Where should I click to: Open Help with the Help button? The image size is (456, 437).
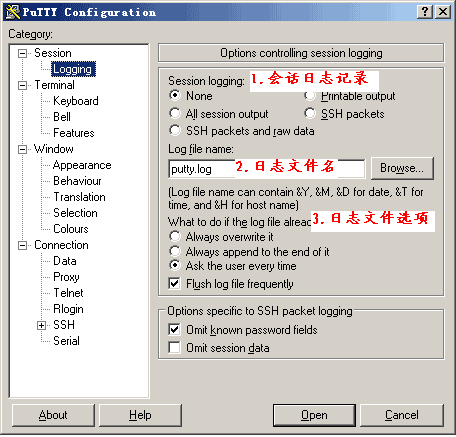tap(140, 415)
